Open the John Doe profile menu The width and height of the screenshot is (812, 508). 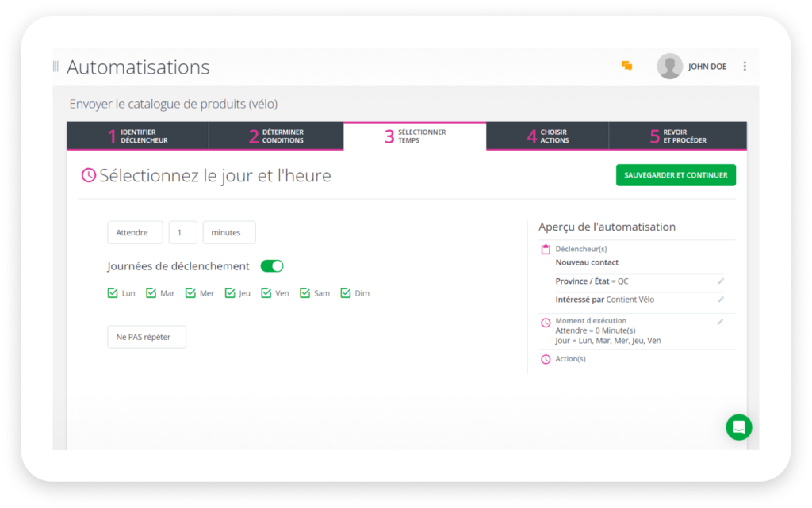696,67
